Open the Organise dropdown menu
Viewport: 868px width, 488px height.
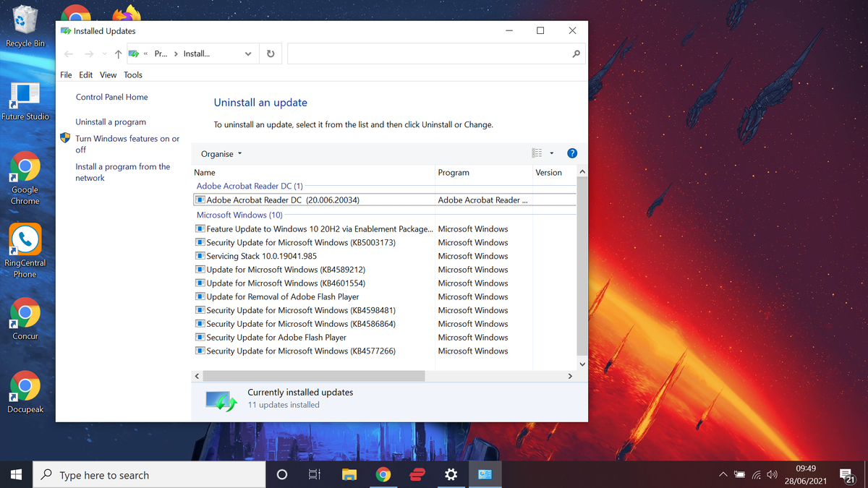pyautogui.click(x=219, y=153)
